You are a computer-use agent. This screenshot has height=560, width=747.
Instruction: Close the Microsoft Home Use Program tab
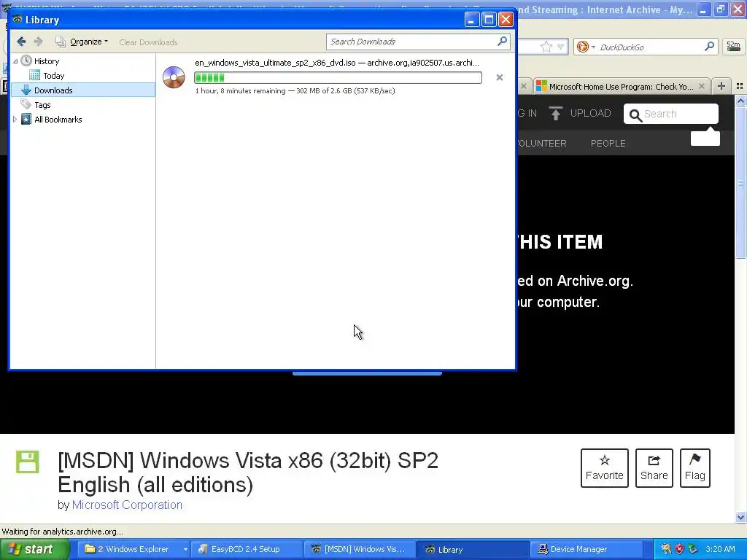701,86
